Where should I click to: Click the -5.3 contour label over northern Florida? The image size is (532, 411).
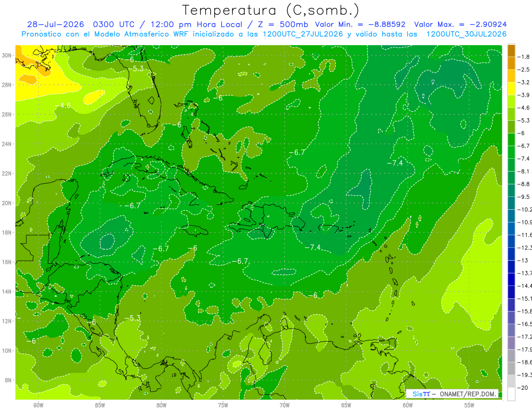[x=135, y=69]
